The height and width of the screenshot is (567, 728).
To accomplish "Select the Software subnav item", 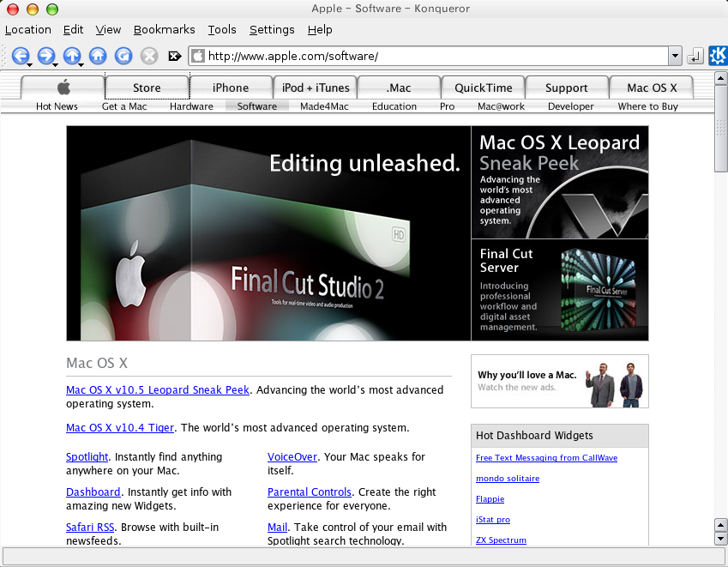I will pyautogui.click(x=257, y=106).
